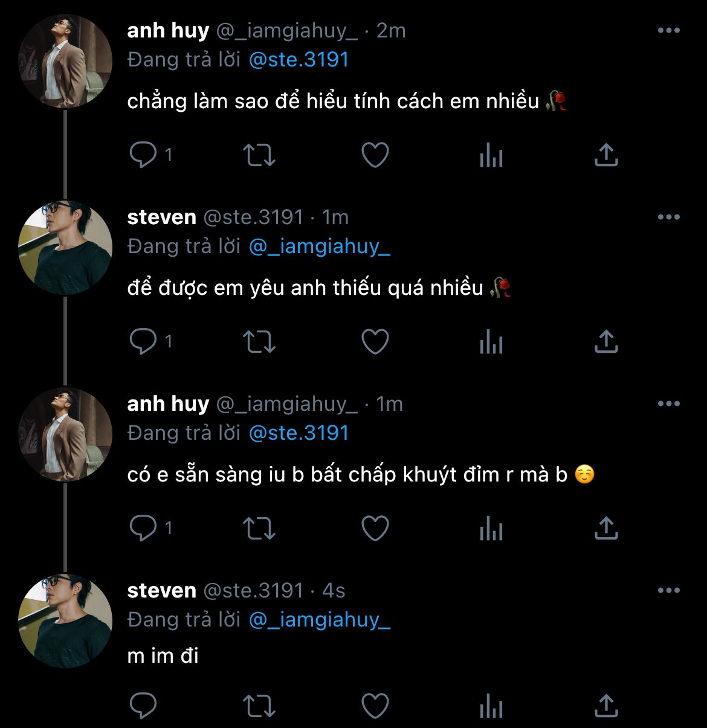Like steven's 'm im đi' tweet

[375, 705]
